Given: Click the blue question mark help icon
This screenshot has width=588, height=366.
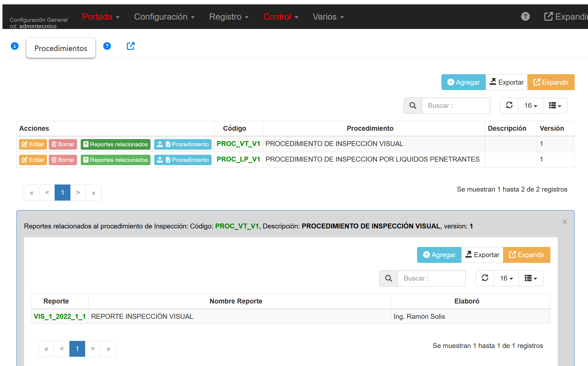Looking at the screenshot, I should click(x=107, y=46).
